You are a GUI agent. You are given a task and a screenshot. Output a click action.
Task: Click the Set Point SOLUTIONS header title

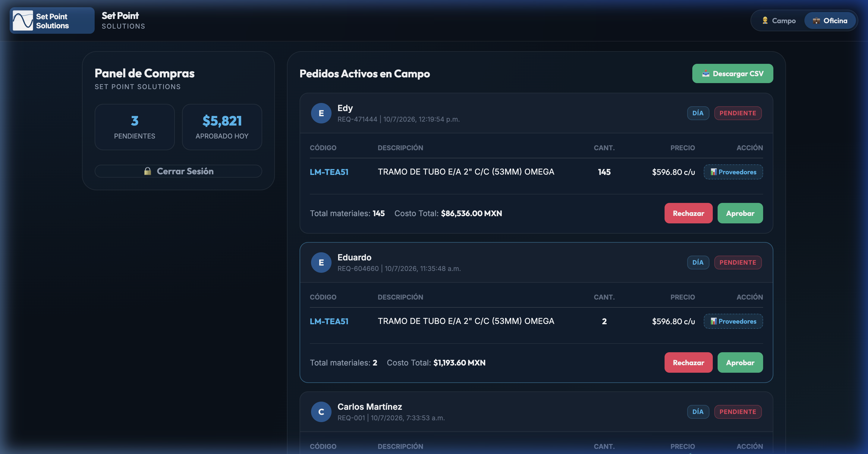[123, 20]
